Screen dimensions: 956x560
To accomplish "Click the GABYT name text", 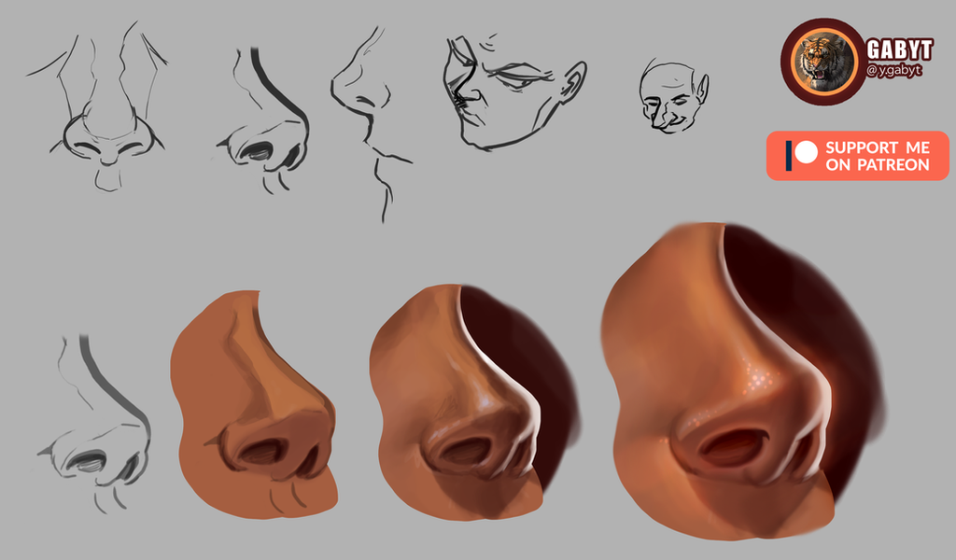I will pyautogui.click(x=899, y=50).
